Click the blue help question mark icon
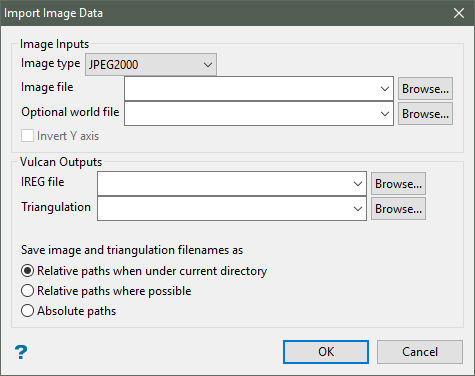 21,352
